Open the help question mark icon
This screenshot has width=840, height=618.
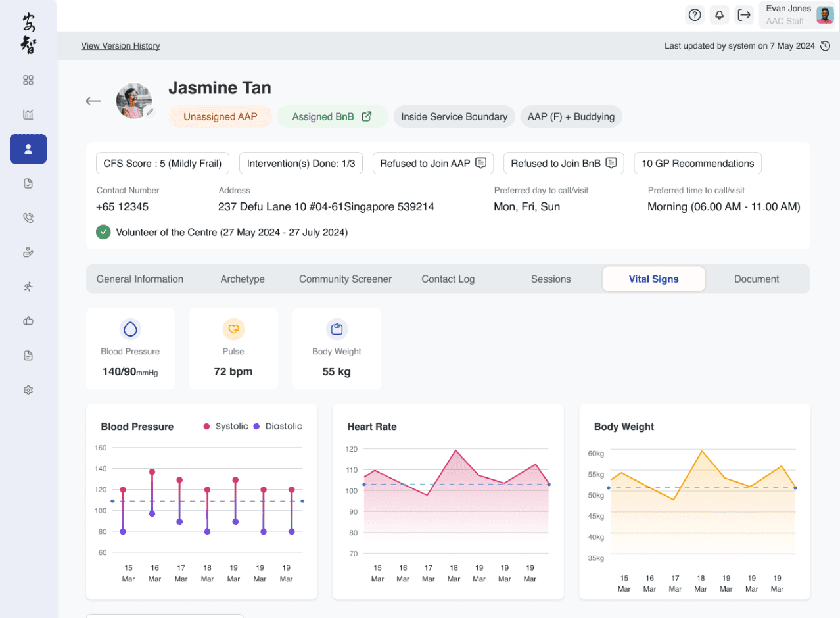click(694, 14)
